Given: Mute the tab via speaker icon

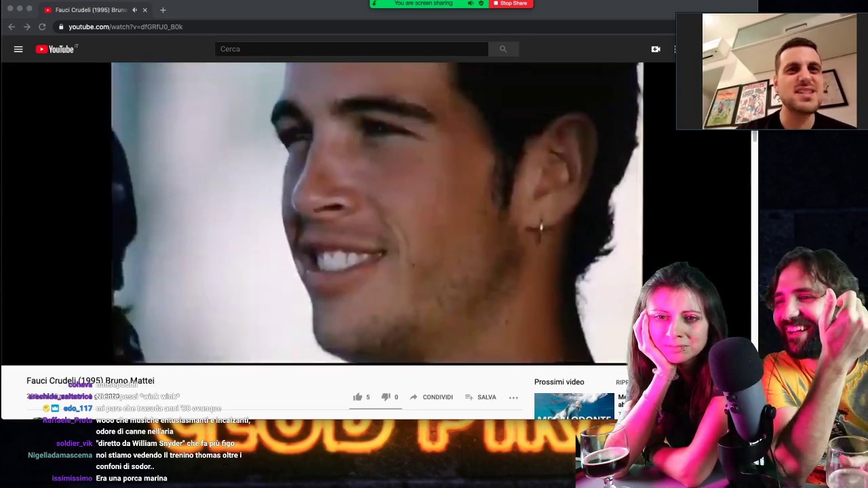Looking at the screenshot, I should pyautogui.click(x=134, y=10).
